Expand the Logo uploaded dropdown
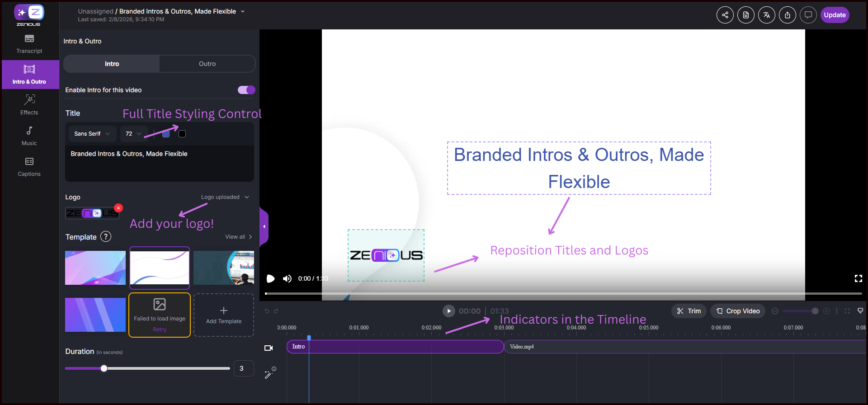Viewport: 868px width, 405px height. [225, 197]
